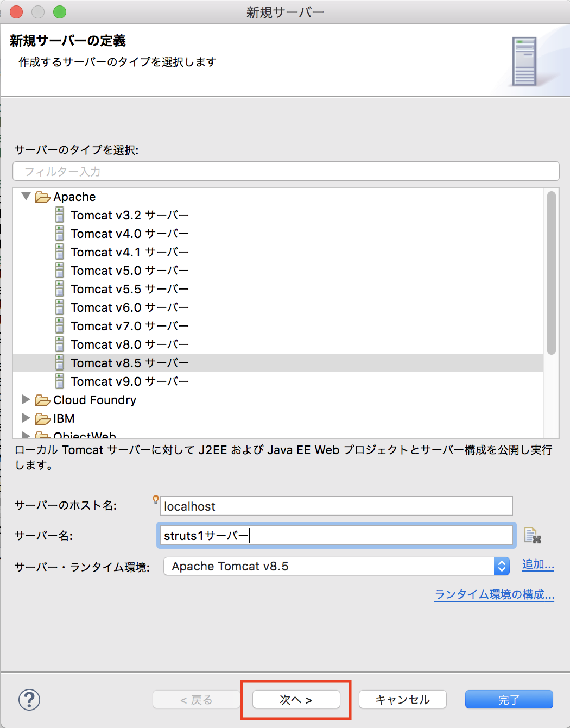The image size is (570, 728).
Task: Click the Tomcat v7.0 server icon
Action: (x=60, y=326)
